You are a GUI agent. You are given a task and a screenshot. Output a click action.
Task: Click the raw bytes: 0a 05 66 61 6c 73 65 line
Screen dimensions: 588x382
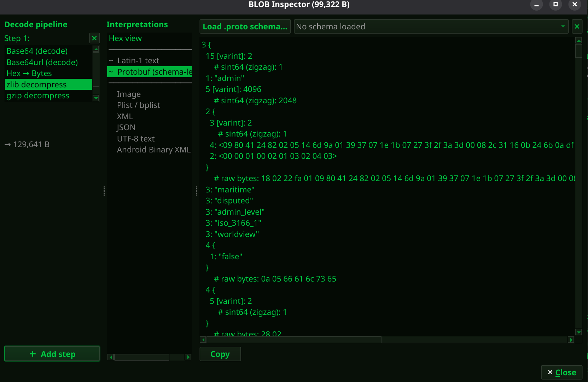pyautogui.click(x=275, y=279)
